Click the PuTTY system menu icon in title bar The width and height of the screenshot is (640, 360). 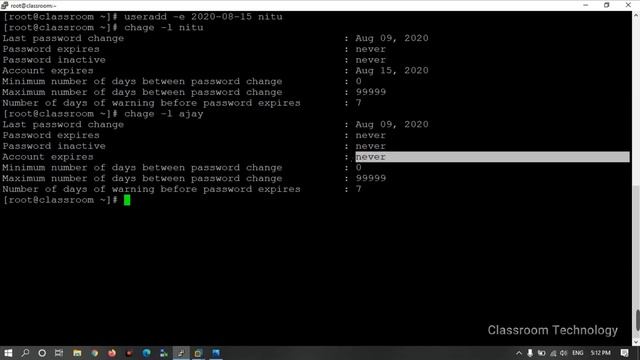click(x=4, y=5)
